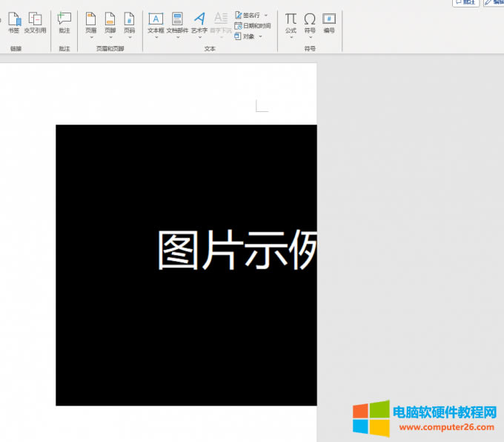The width and height of the screenshot is (504, 442).
Task: Click the 书签 (Bookmark) icon
Action: pyautogui.click(x=13, y=20)
